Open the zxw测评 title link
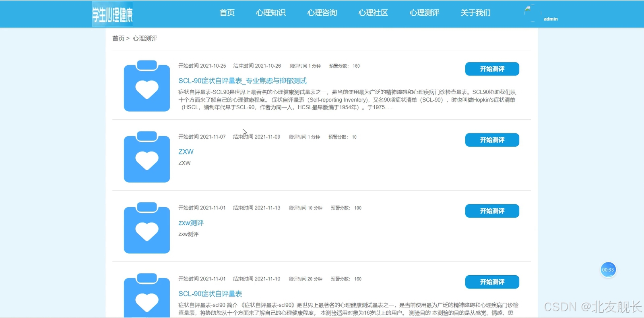Screen dimensions: 644x318 (191, 223)
